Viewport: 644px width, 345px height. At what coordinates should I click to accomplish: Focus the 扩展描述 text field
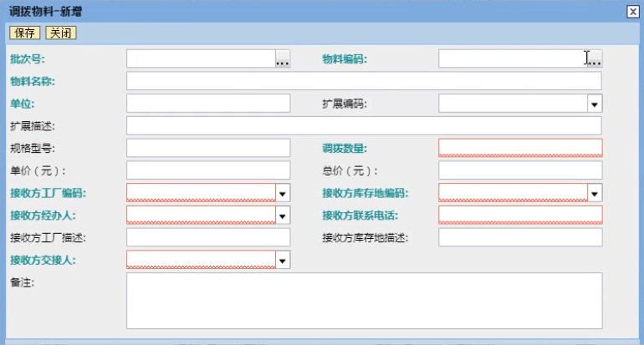(x=364, y=126)
